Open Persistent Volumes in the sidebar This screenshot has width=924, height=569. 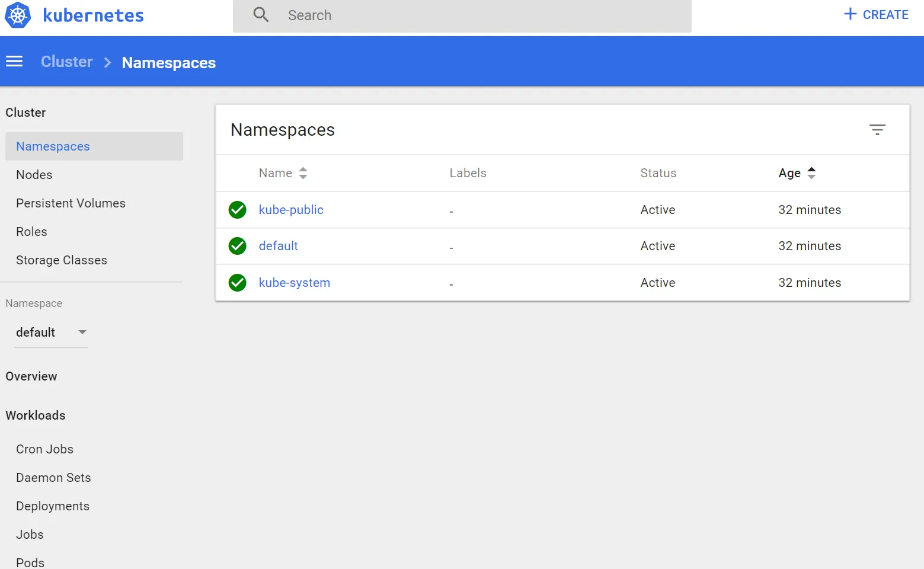[x=71, y=203]
